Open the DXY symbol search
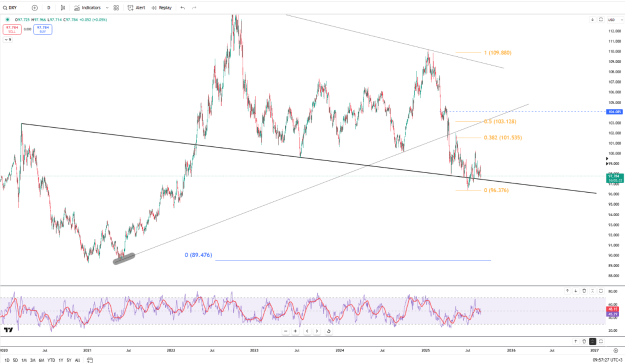The image size is (625, 363). pyautogui.click(x=10, y=8)
